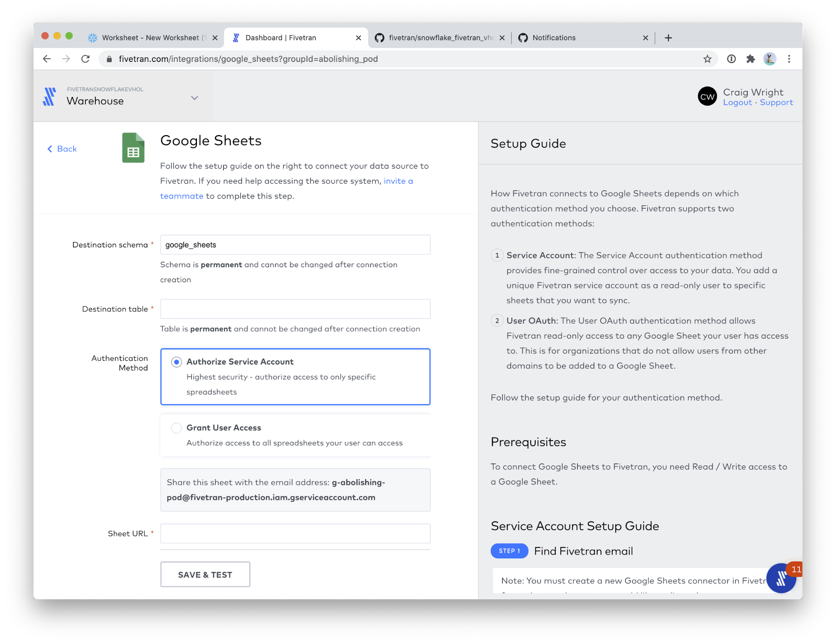The width and height of the screenshot is (836, 644).
Task: Go back using the Back chevron link
Action: tap(62, 149)
